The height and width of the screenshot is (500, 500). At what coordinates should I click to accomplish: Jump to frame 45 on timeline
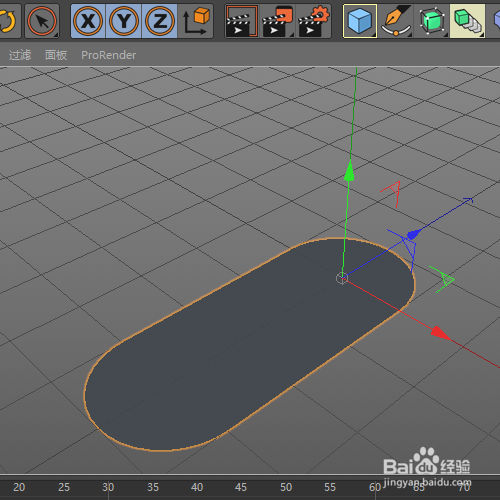(241, 487)
